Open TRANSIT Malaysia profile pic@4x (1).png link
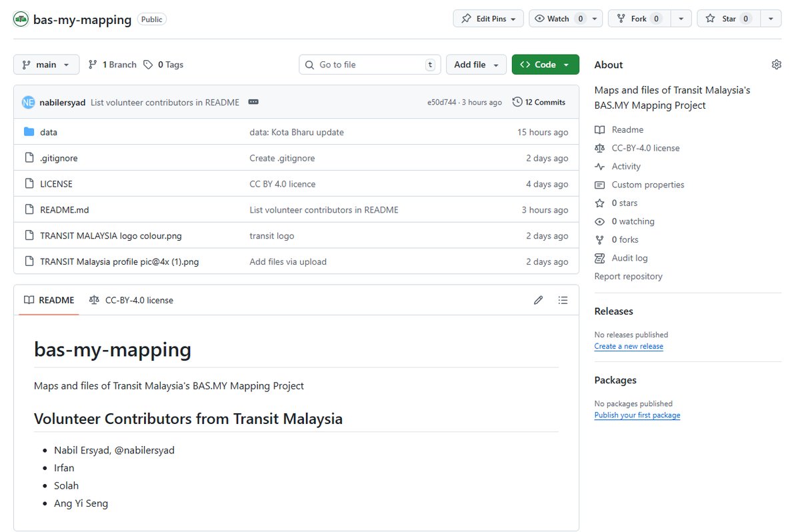Screen dimensions: 800x532 point(119,262)
